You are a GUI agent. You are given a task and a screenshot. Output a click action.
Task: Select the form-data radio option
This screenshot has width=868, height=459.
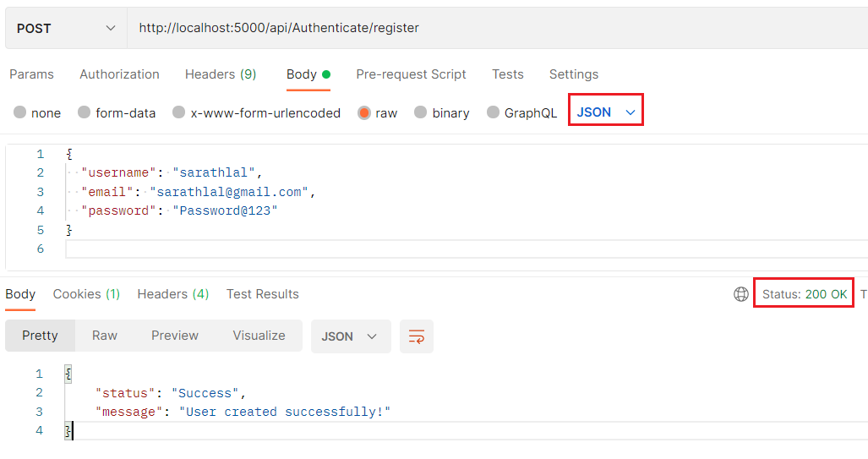pyautogui.click(x=85, y=113)
